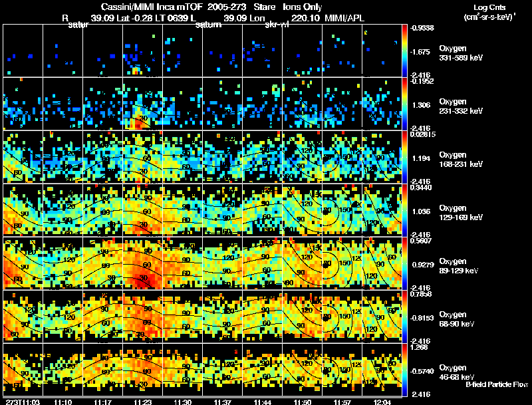
Task: Click the 'Oxygen 231-332 keV' row label
Action: pos(461,106)
